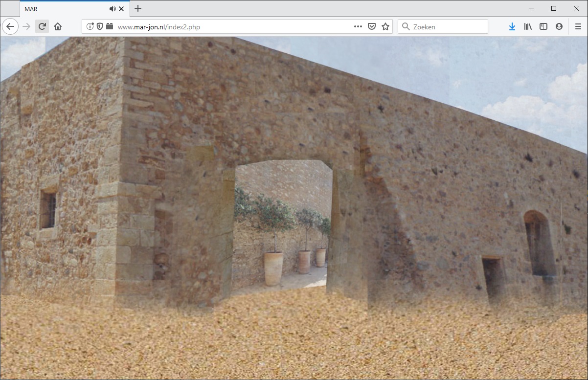
Task: Go back to the previous page
Action: coord(10,26)
